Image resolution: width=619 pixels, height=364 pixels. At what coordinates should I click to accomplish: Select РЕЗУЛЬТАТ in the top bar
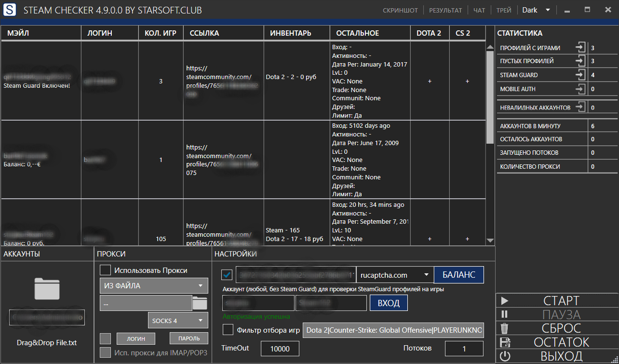point(445,10)
